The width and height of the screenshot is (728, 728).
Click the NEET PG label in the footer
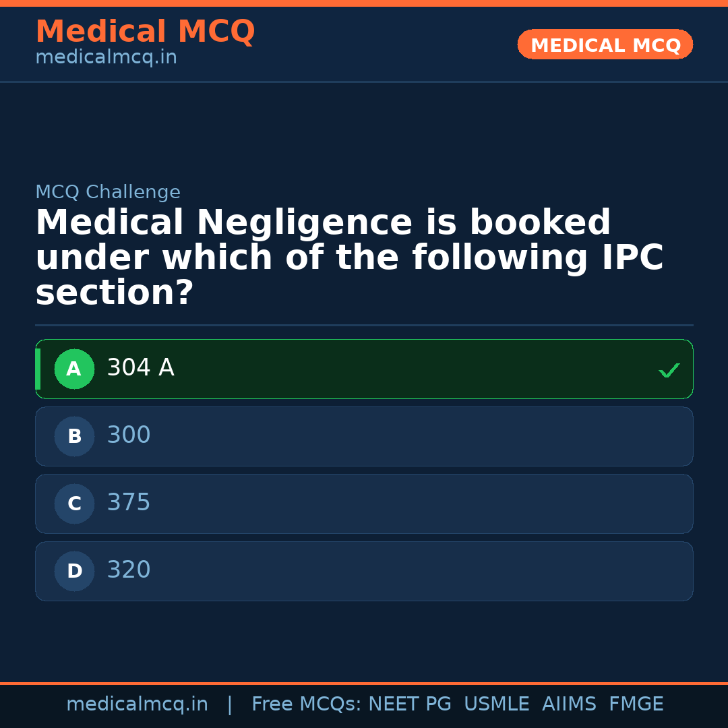pos(409,703)
